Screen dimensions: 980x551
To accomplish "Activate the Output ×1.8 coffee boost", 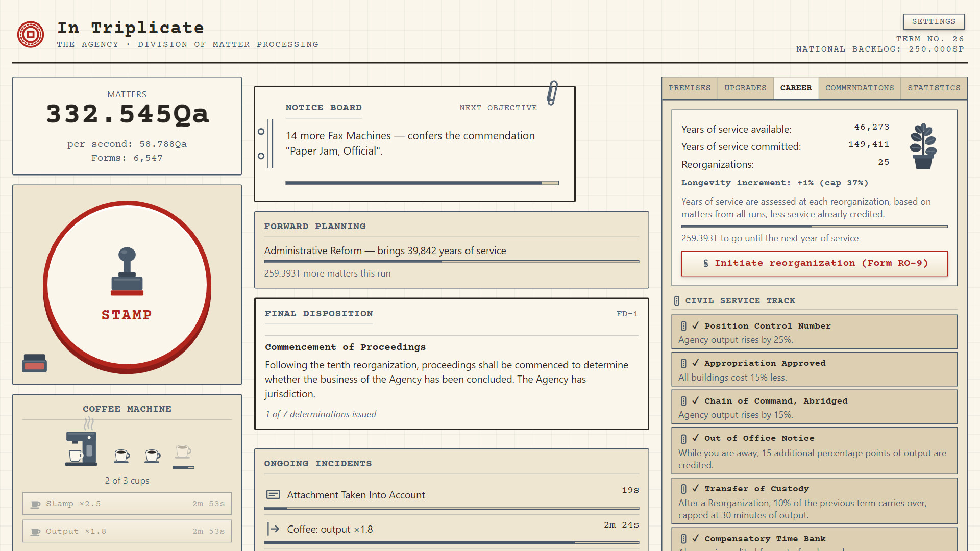I will tap(127, 531).
